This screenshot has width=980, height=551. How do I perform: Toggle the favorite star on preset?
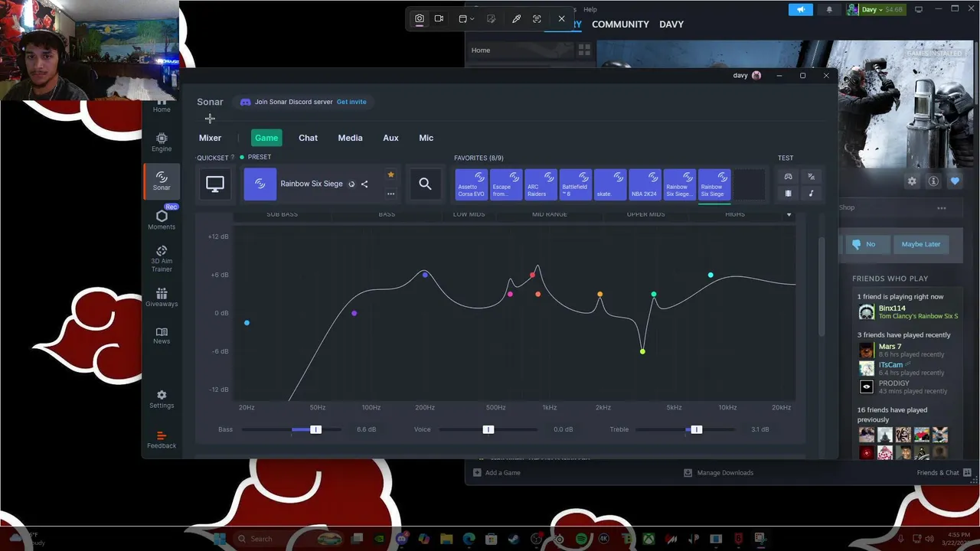(x=390, y=174)
